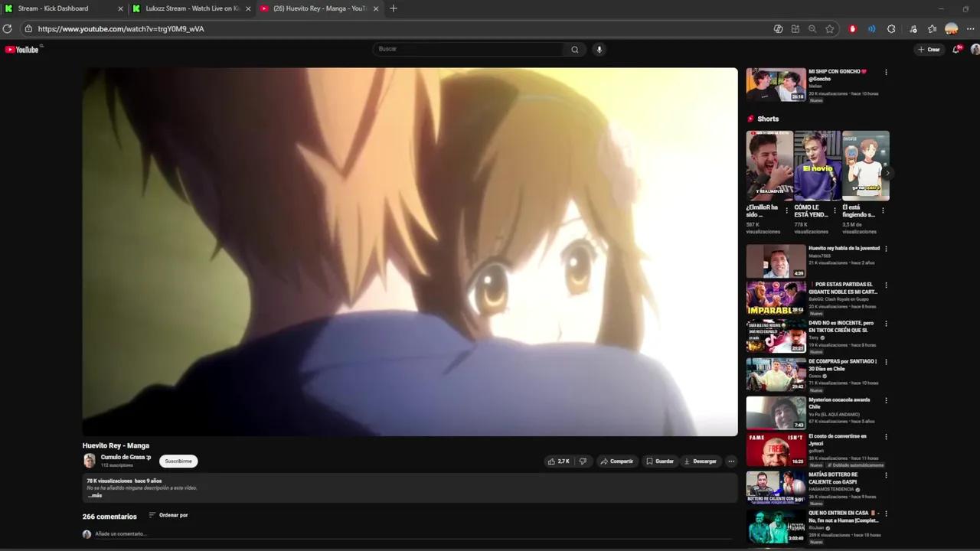Open the D4VD NO es INOCENTE video title
The image size is (980, 551).
tap(841, 327)
